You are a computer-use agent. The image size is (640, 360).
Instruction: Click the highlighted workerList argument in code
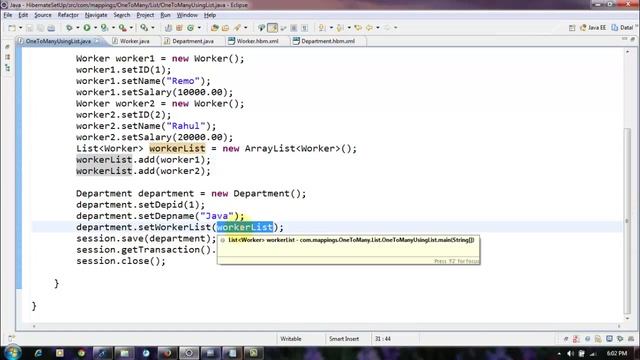(244, 227)
